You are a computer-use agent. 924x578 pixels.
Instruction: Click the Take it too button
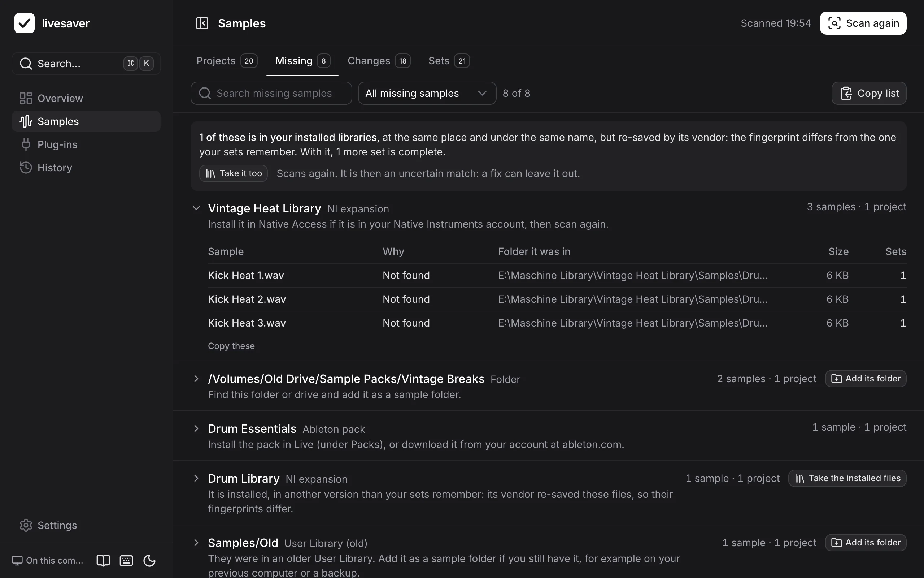pyautogui.click(x=233, y=173)
